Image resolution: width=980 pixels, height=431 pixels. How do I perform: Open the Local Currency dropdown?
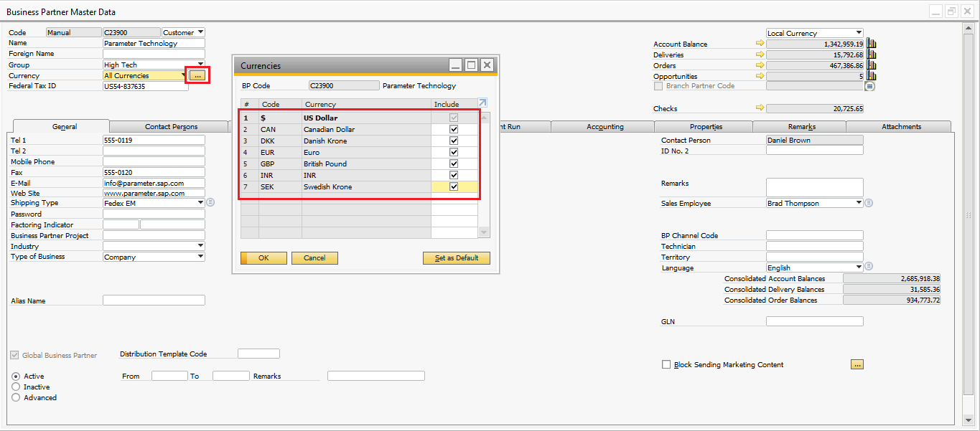pyautogui.click(x=859, y=33)
